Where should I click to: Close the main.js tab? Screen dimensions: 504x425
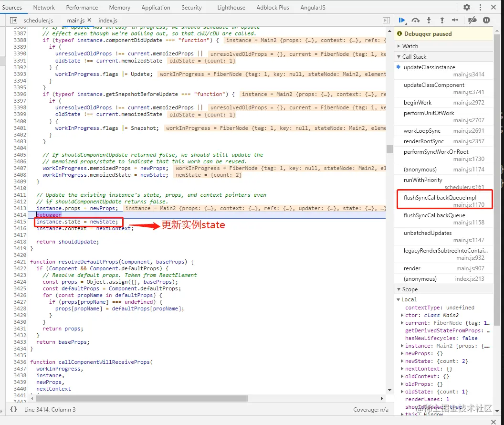click(x=89, y=20)
